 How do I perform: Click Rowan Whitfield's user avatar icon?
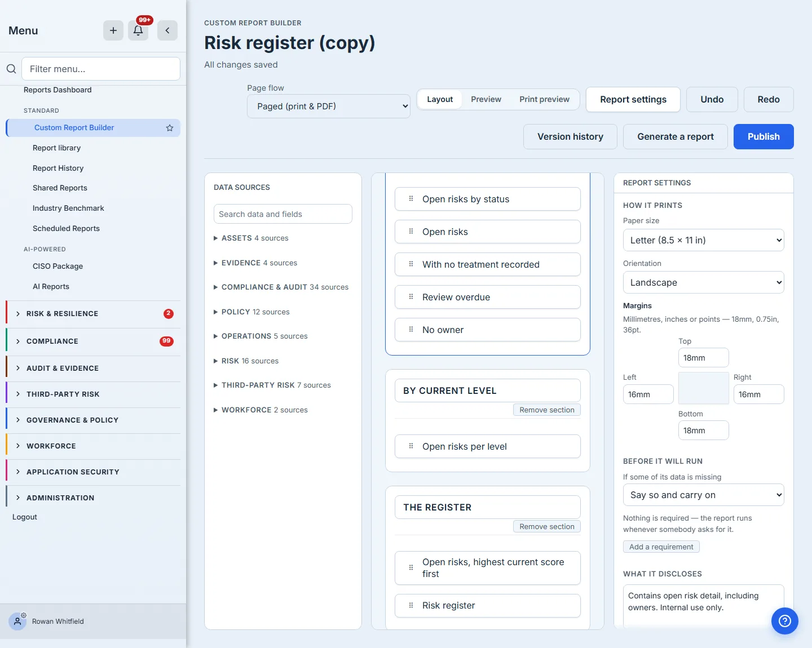click(x=17, y=621)
